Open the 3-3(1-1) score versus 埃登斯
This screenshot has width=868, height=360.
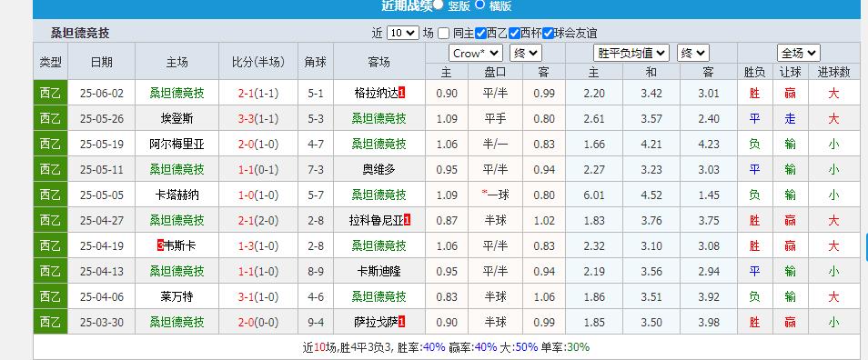258,118
